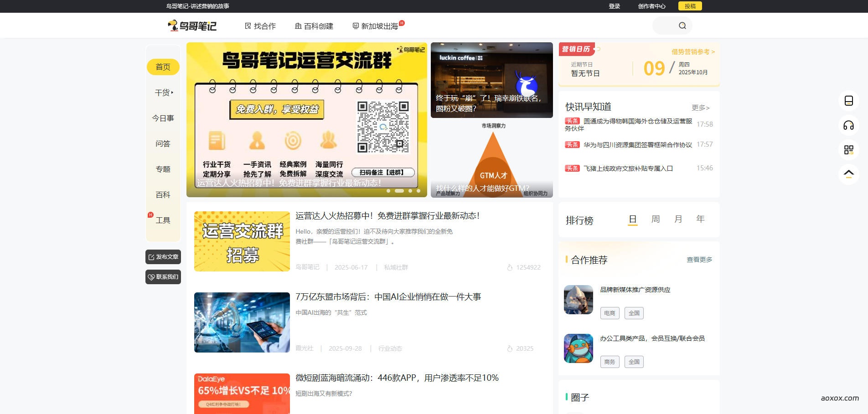Expand the 干货 sidebar category

(163, 92)
